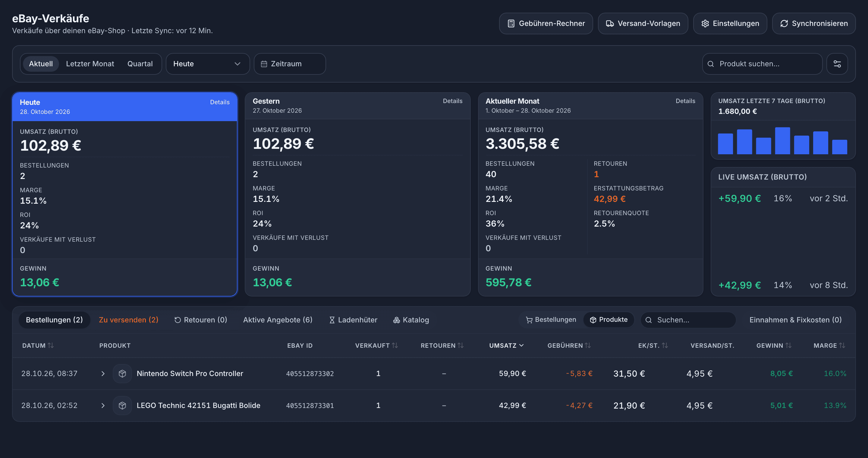This screenshot has height=458, width=868.
Task: Open the Aktive Angebote (6) tab
Action: click(278, 320)
